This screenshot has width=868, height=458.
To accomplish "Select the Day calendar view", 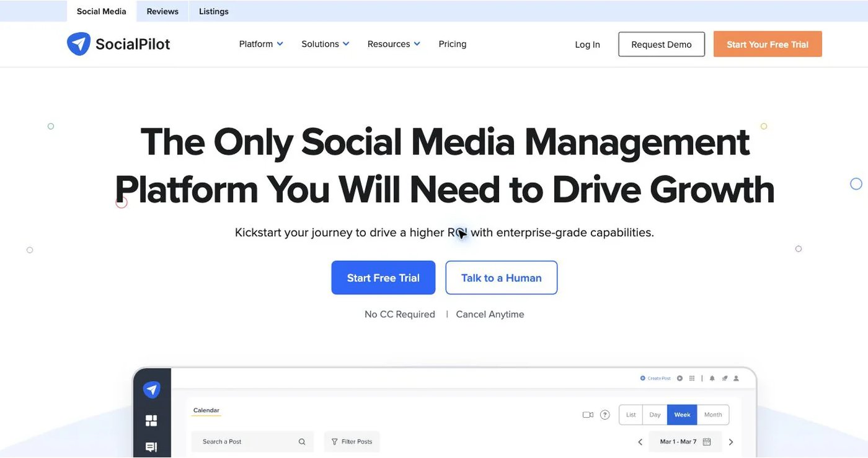I will (x=655, y=415).
